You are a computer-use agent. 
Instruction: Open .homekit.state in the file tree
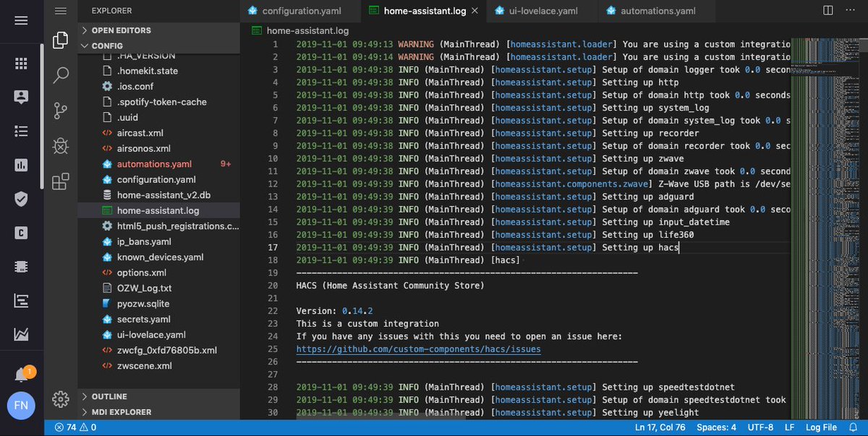159,71
